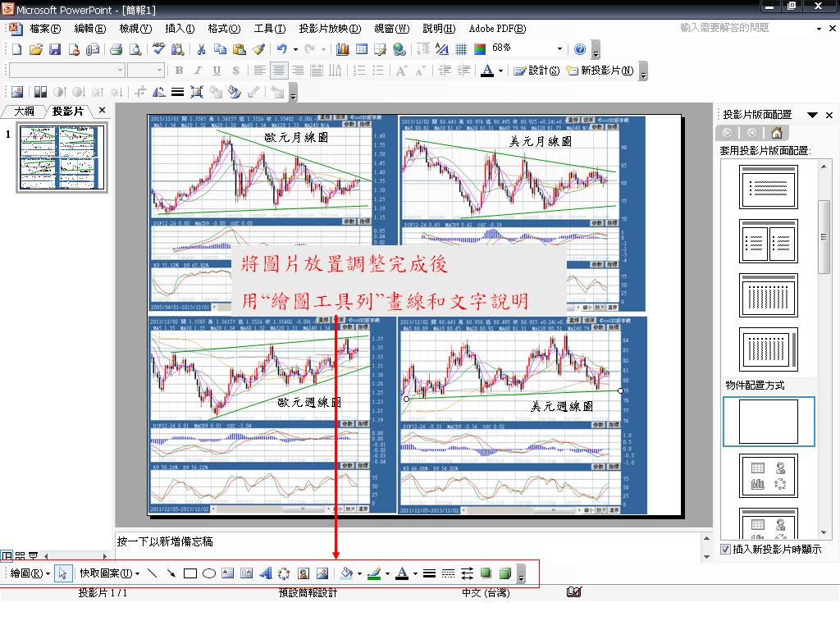Screen dimensions: 840x630
Task: Click the Save icon in standard toolbar
Action: coord(55,49)
